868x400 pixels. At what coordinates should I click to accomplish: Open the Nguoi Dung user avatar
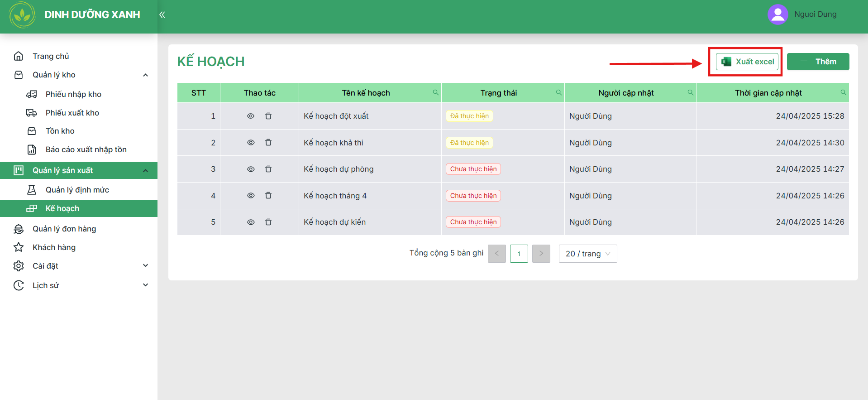(x=777, y=14)
